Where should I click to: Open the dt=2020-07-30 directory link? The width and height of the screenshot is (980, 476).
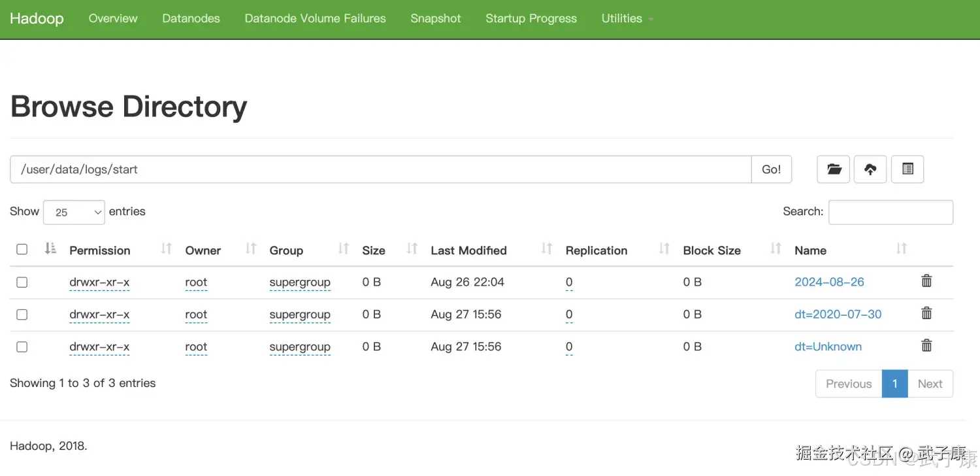click(838, 314)
